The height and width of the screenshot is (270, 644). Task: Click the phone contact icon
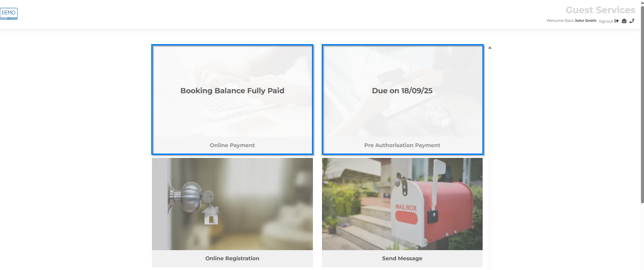click(632, 21)
